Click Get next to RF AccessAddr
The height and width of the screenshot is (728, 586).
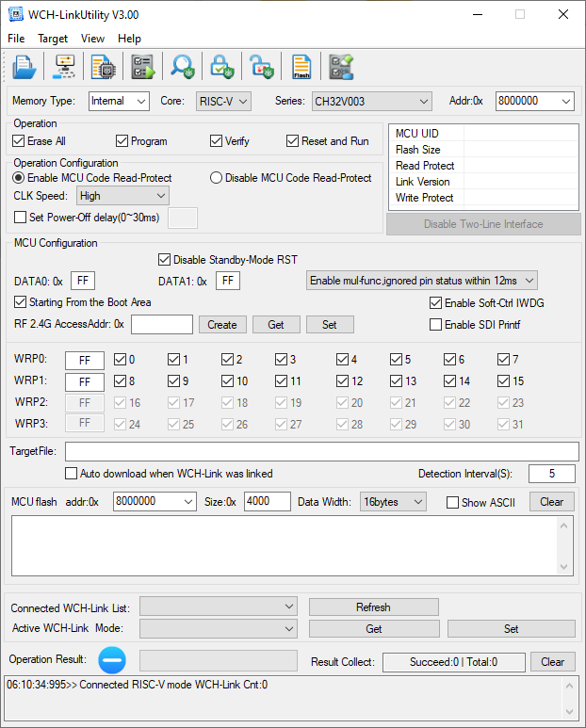pos(276,325)
